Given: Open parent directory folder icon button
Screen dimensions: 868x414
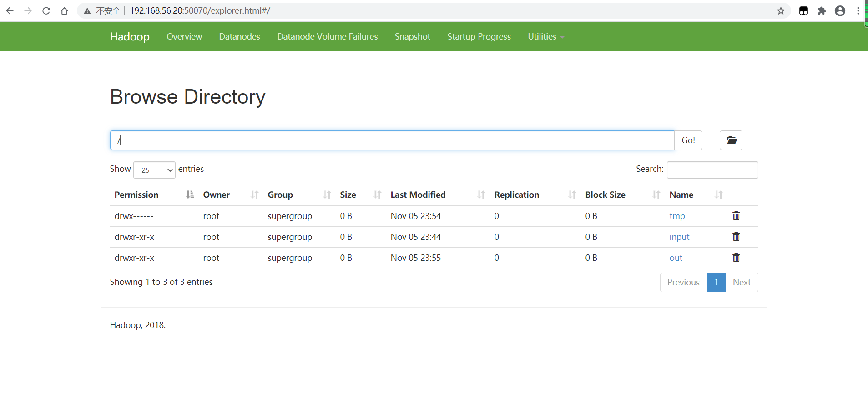Looking at the screenshot, I should click(731, 140).
